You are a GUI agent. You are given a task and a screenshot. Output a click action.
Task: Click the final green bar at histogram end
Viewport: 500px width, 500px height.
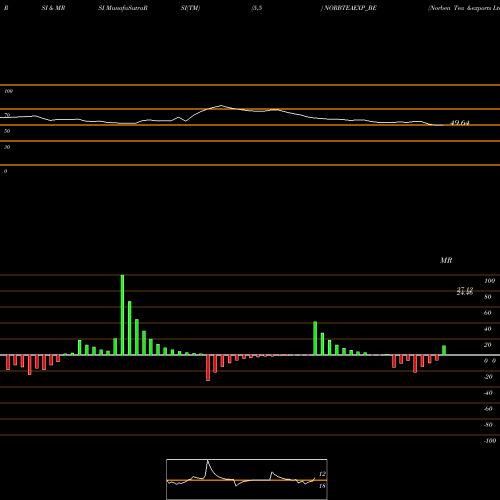tap(444, 350)
